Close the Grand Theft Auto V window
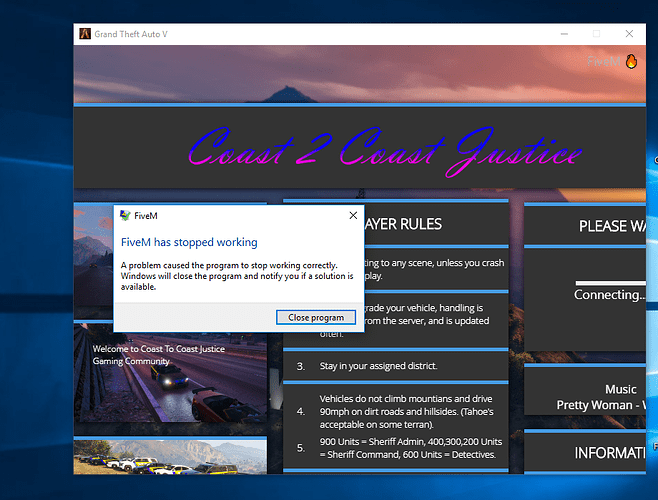 pos(629,34)
